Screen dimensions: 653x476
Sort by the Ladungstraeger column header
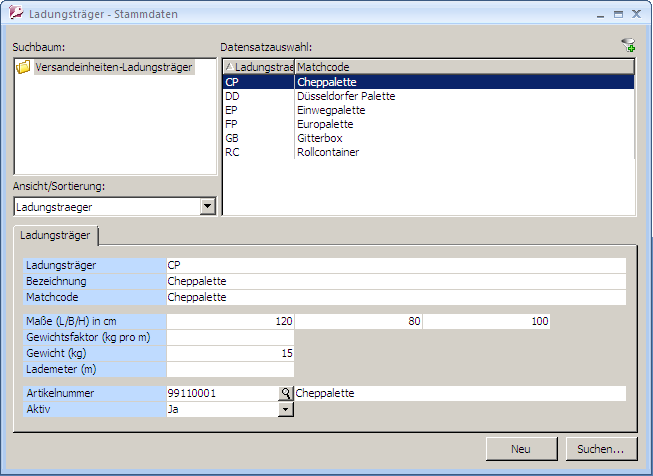click(x=259, y=66)
